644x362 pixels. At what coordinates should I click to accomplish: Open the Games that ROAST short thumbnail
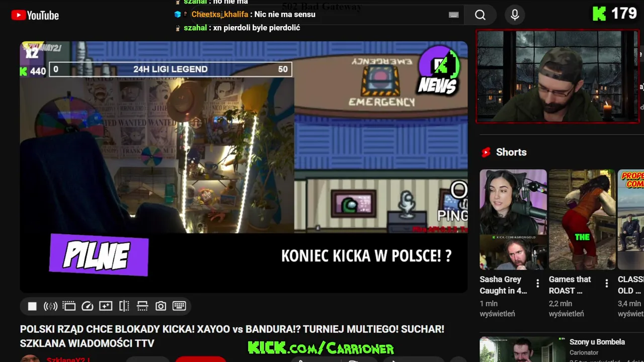point(582,219)
